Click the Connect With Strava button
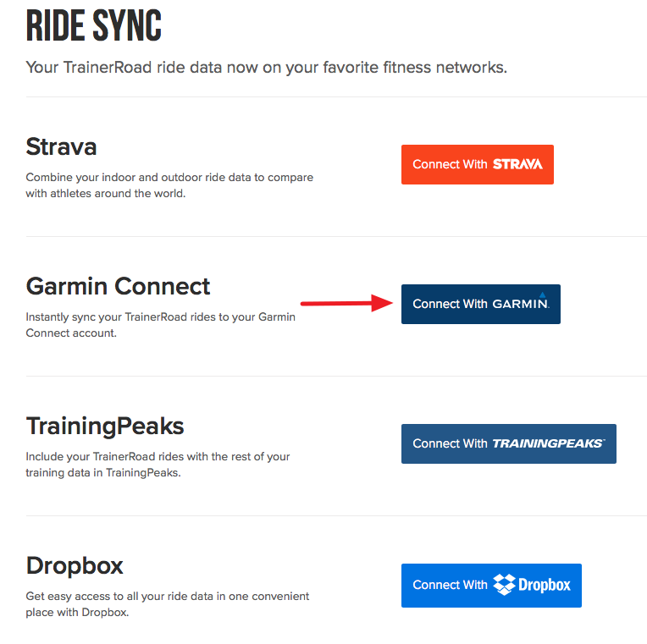647x644 pixels. point(478,164)
